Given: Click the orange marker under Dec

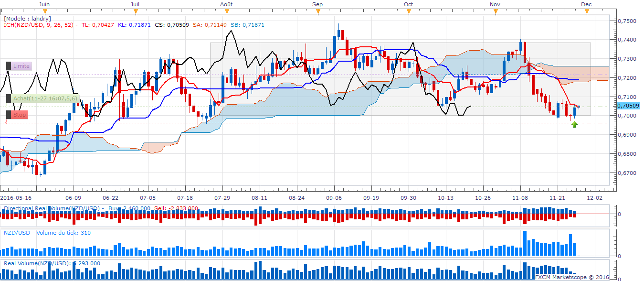Looking at the screenshot, I should (x=586, y=11).
